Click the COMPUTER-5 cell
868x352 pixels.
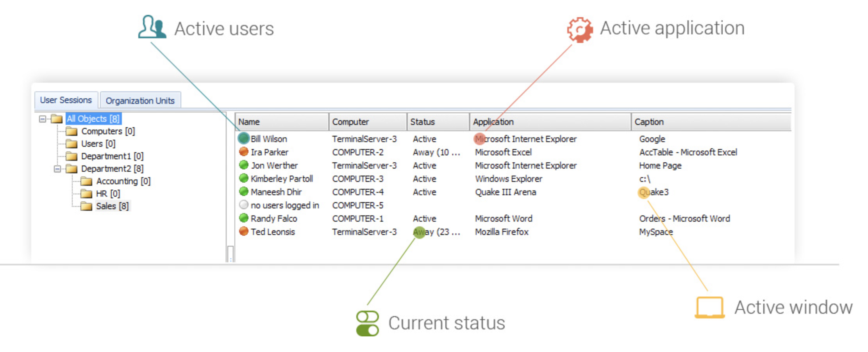pyautogui.click(x=358, y=205)
